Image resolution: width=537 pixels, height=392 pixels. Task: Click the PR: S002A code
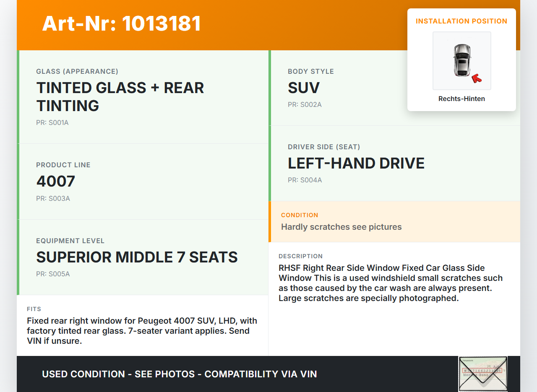click(x=305, y=104)
